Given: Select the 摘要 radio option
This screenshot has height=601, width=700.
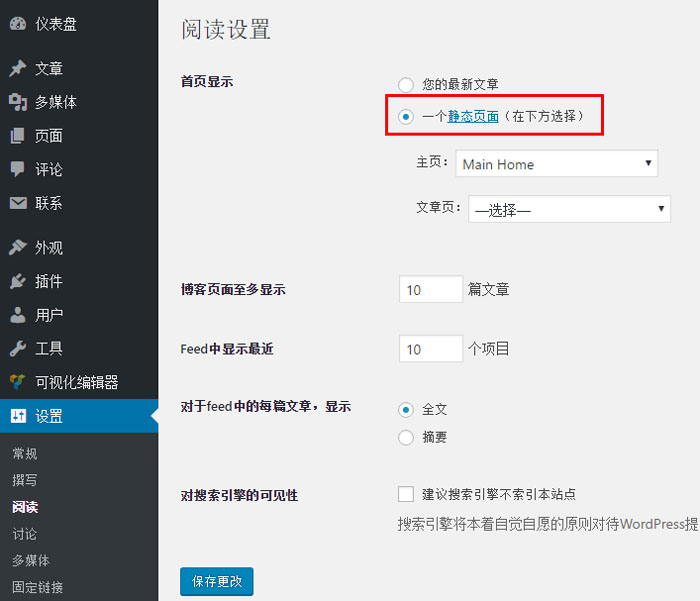Looking at the screenshot, I should click(x=406, y=437).
